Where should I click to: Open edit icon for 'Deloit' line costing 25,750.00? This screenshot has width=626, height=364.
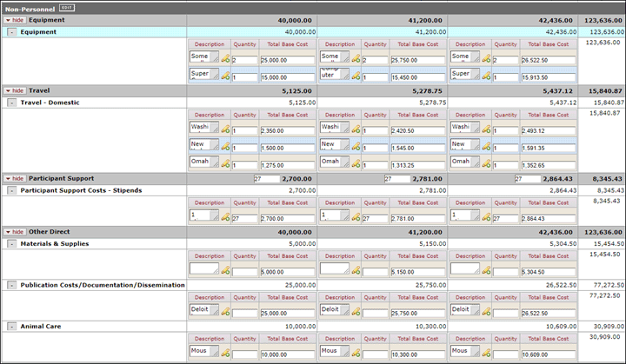[x=356, y=312]
